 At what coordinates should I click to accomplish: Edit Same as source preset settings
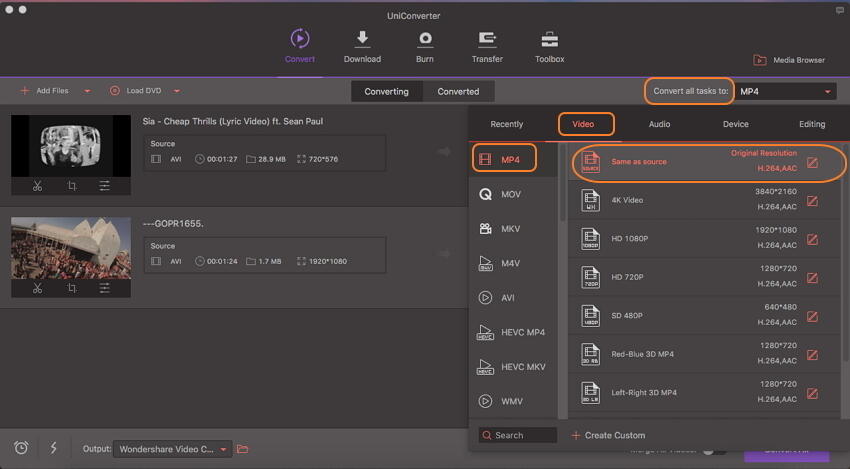pos(812,163)
